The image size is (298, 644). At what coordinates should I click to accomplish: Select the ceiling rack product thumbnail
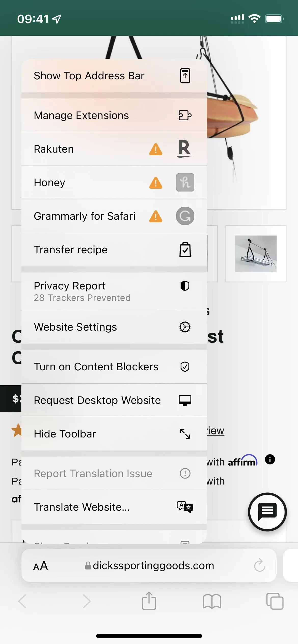pyautogui.click(x=256, y=254)
